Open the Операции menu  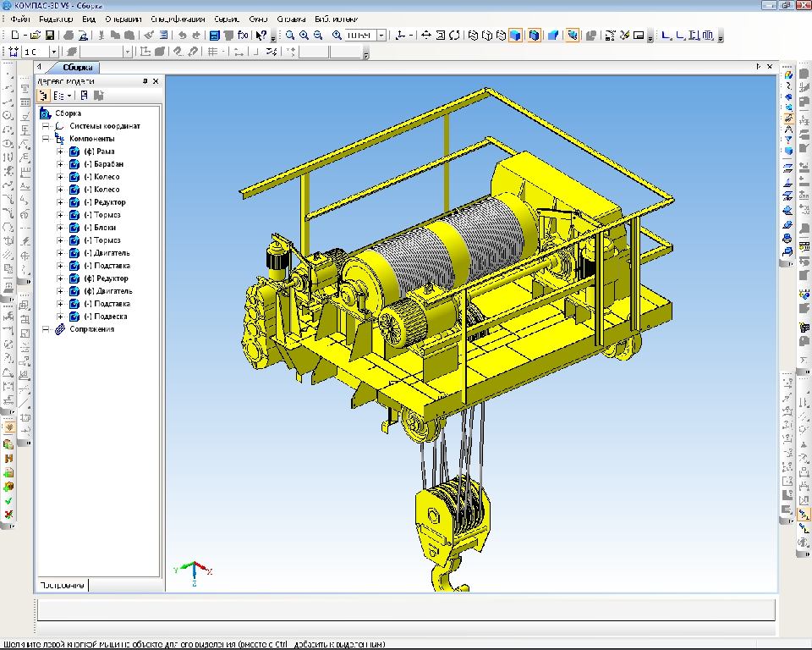tap(122, 19)
